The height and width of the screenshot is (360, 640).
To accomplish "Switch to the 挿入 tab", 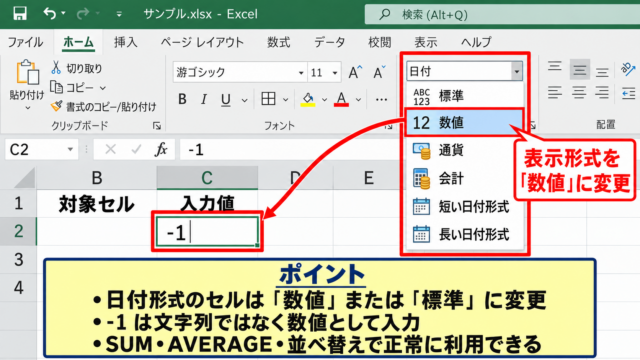I will pos(125,42).
